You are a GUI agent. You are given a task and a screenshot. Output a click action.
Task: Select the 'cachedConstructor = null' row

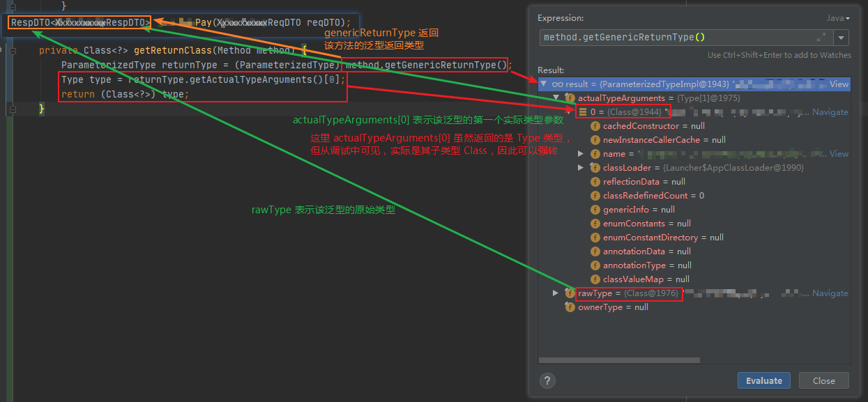[694, 126]
